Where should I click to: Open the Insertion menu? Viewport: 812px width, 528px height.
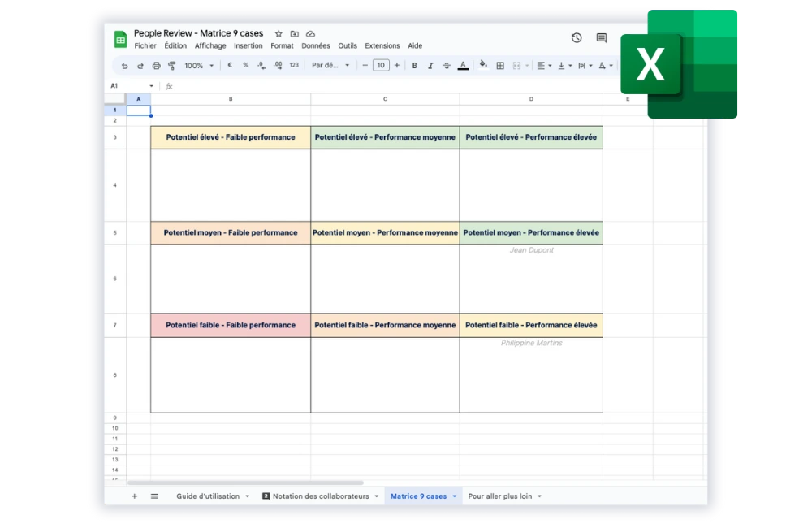coord(248,45)
